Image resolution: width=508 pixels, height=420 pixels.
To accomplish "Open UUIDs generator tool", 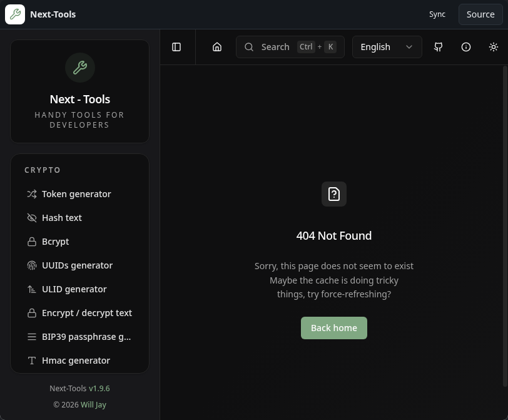I will coord(79,265).
